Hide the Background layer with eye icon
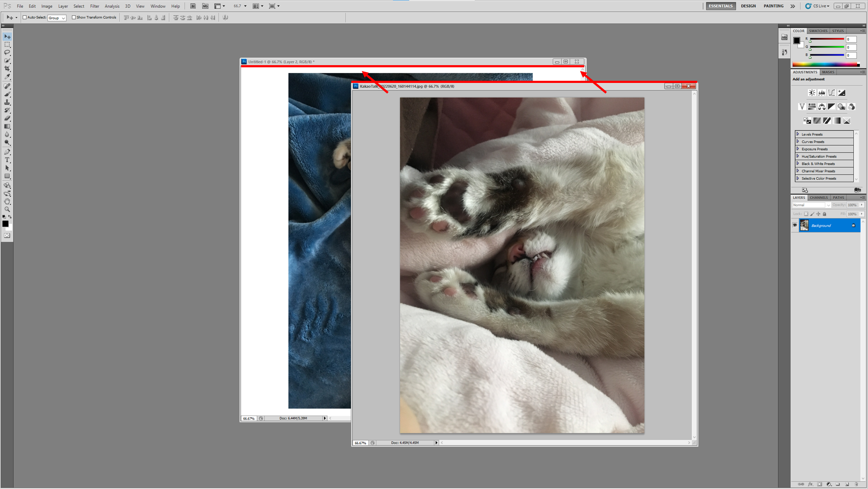Screen dimensions: 868x489 (795, 225)
